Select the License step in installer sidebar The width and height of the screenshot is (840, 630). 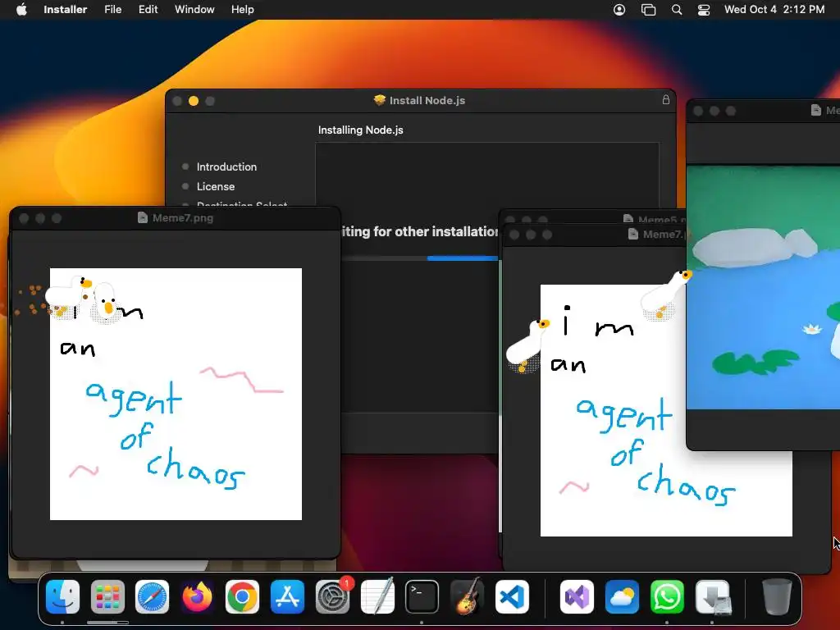tap(216, 186)
